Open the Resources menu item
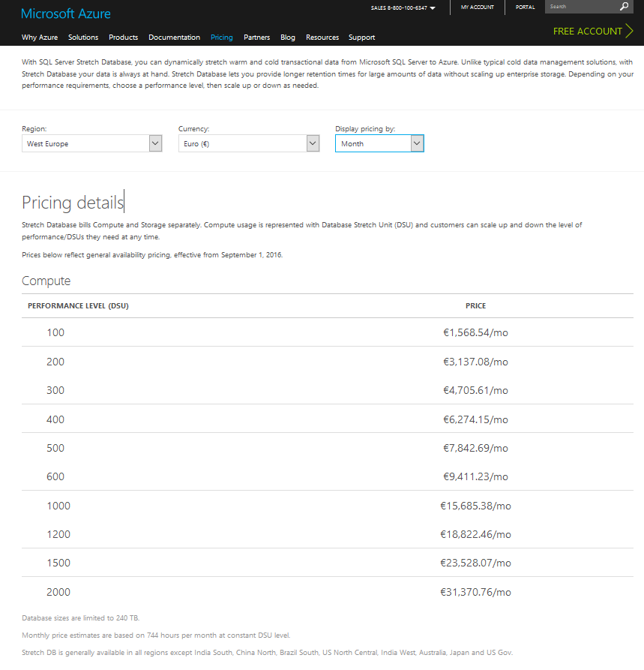644x670 pixels. click(322, 38)
